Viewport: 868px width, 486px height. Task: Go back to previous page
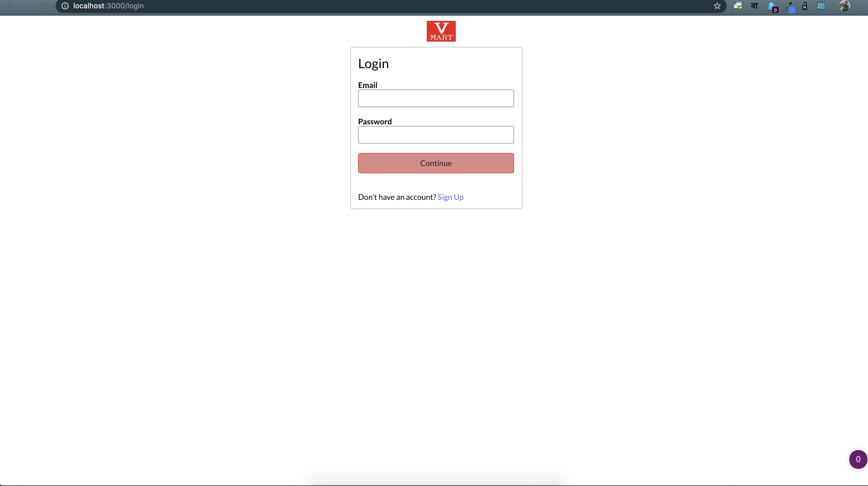pyautogui.click(x=11, y=6)
